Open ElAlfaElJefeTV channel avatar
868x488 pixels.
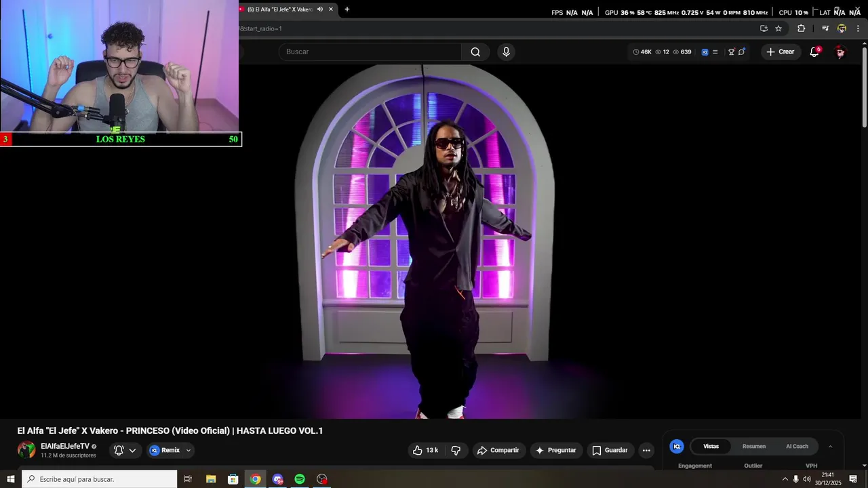click(x=26, y=450)
